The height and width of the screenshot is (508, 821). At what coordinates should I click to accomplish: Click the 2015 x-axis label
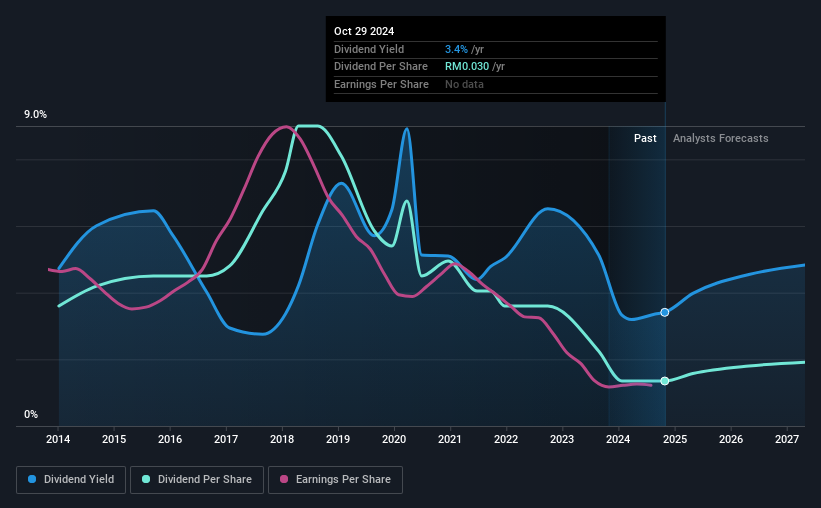point(114,439)
